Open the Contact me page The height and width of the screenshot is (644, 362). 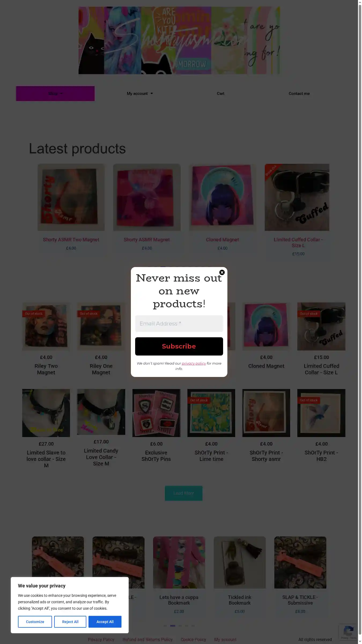[x=299, y=94]
